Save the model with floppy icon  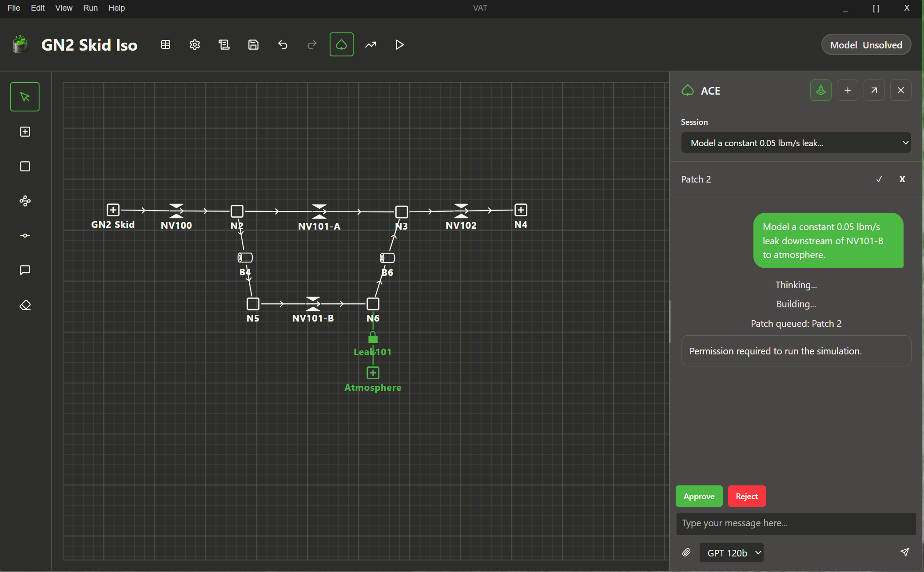[x=253, y=44]
